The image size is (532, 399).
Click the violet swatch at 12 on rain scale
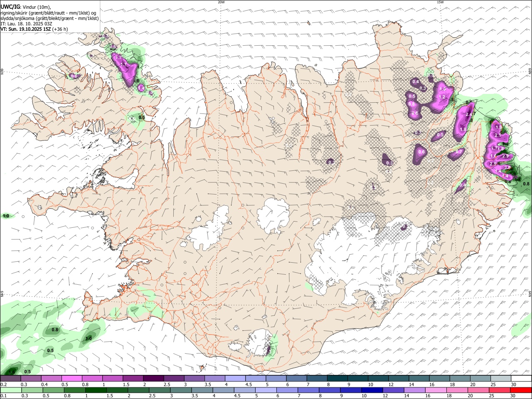coord(393,390)
